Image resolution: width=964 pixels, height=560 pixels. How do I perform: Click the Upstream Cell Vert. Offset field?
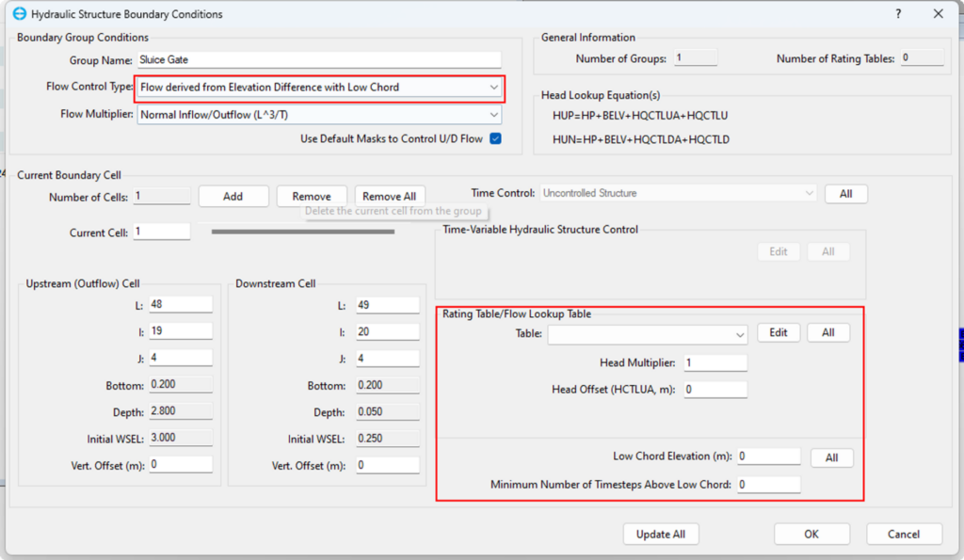(x=181, y=464)
